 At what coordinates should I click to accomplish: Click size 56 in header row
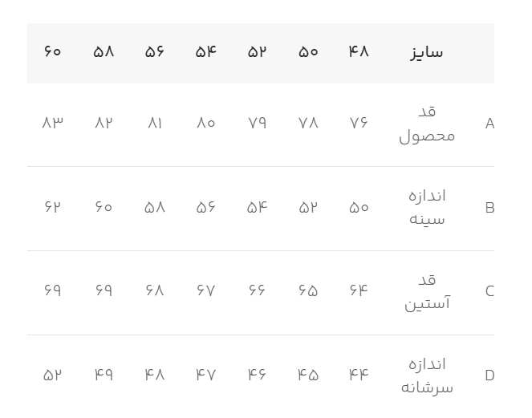click(x=155, y=52)
